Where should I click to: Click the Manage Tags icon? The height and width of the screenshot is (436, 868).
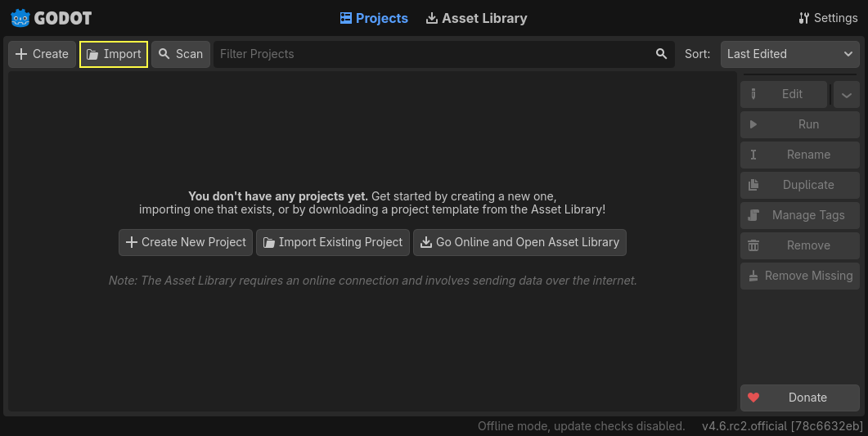tap(753, 215)
